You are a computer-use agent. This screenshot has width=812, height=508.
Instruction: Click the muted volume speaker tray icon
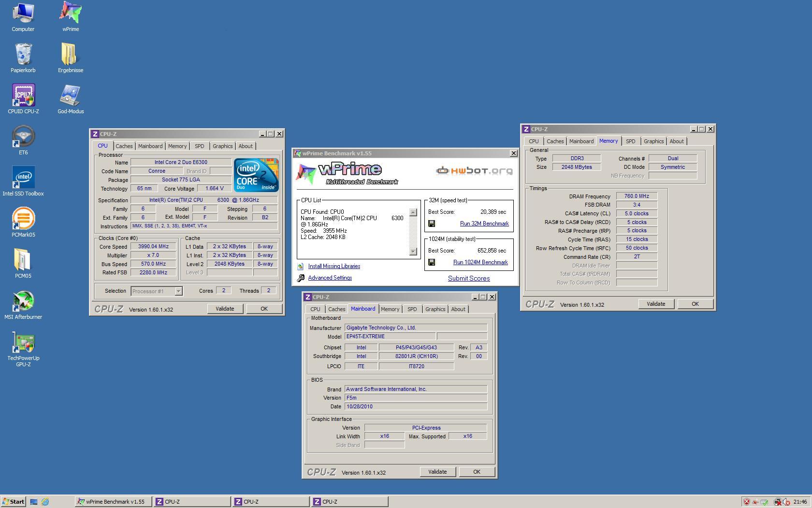[787, 502]
